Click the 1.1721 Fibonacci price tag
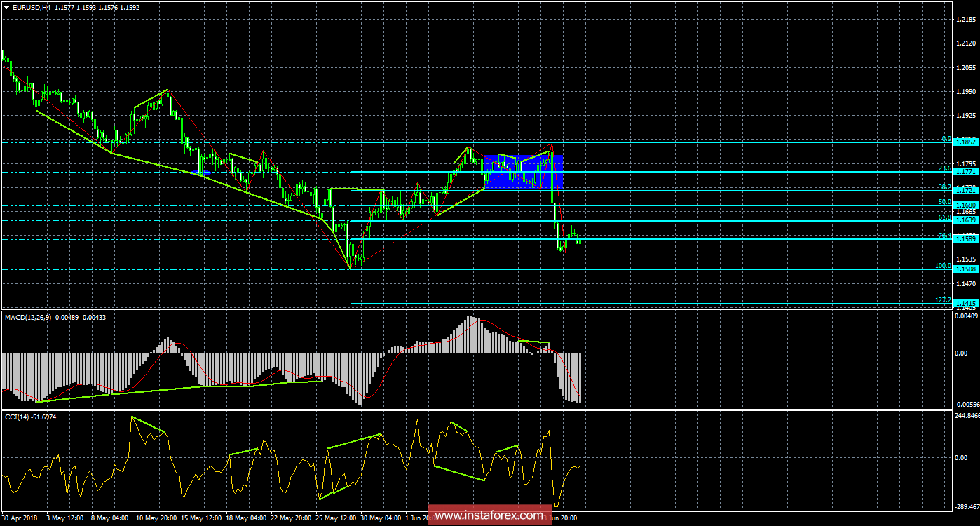 (x=965, y=190)
